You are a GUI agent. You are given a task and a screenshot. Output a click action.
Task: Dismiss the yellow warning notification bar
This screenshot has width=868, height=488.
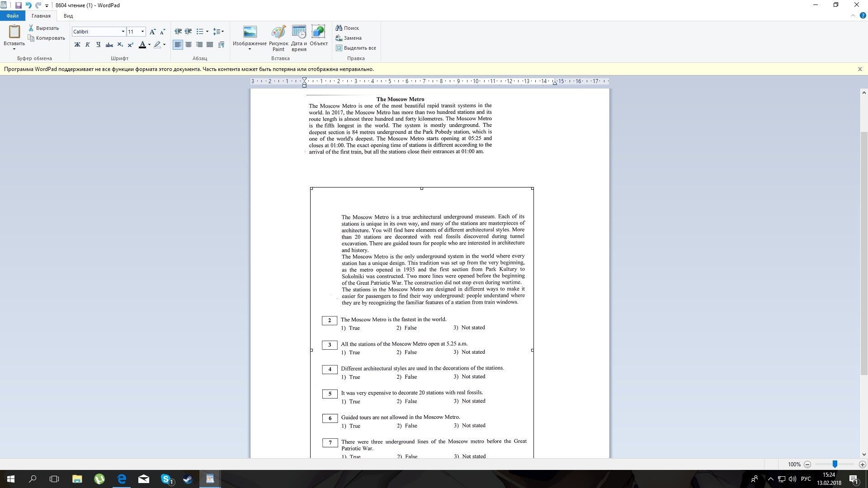click(x=860, y=69)
